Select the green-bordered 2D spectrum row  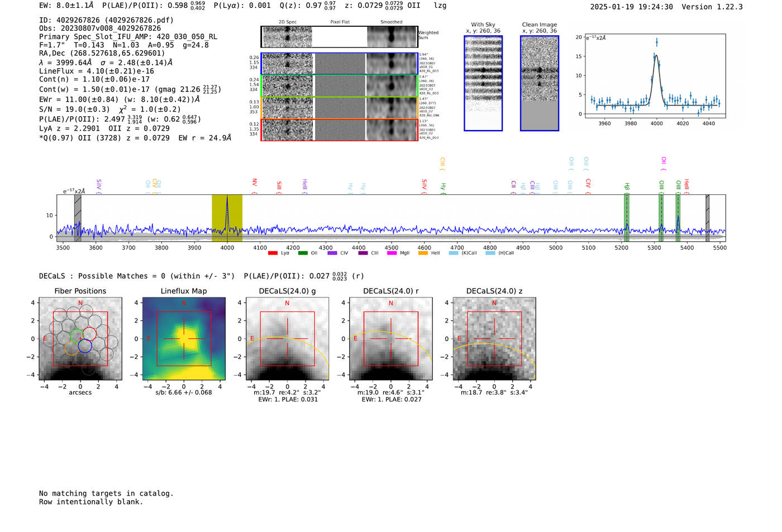pyautogui.click(x=339, y=85)
